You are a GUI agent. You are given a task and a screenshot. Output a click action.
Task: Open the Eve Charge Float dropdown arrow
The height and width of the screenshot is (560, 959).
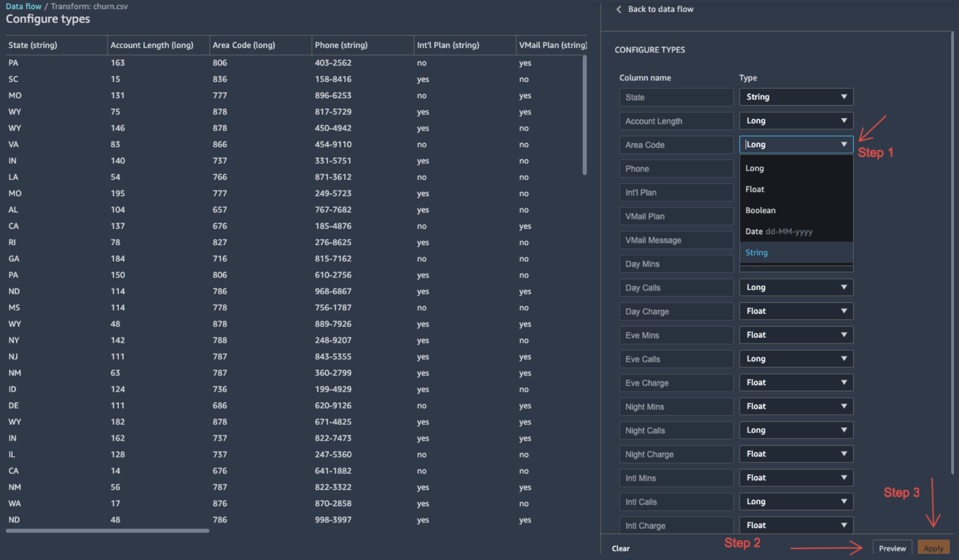844,382
